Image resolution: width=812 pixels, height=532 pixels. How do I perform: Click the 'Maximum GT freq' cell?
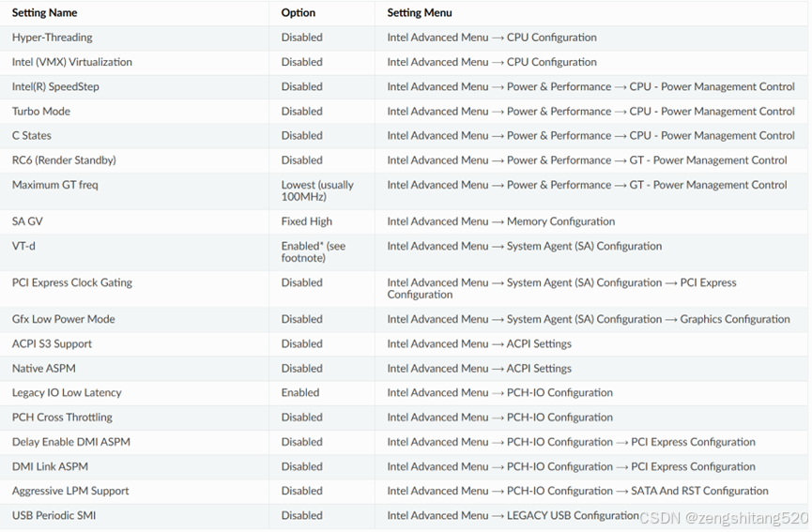click(x=54, y=185)
